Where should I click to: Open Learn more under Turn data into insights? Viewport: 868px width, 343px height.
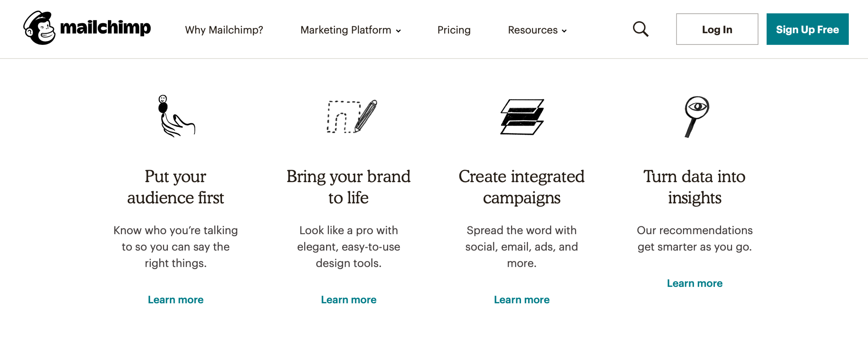tap(695, 283)
